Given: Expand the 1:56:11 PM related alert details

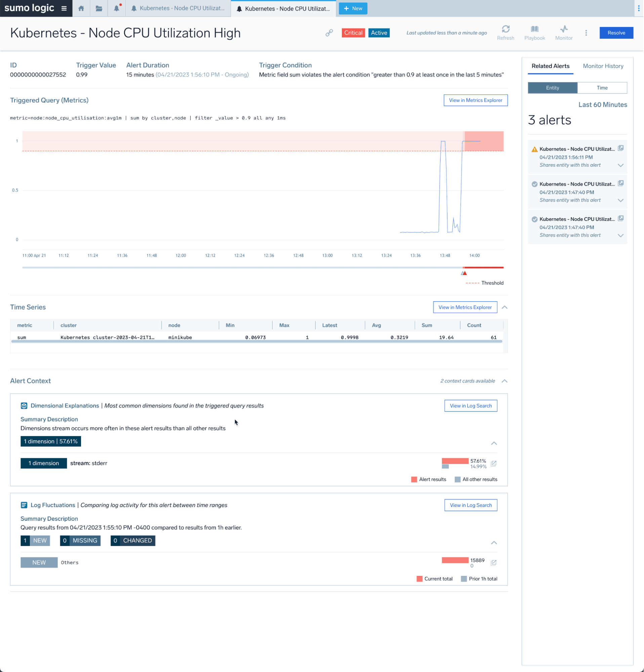Looking at the screenshot, I should (x=621, y=165).
